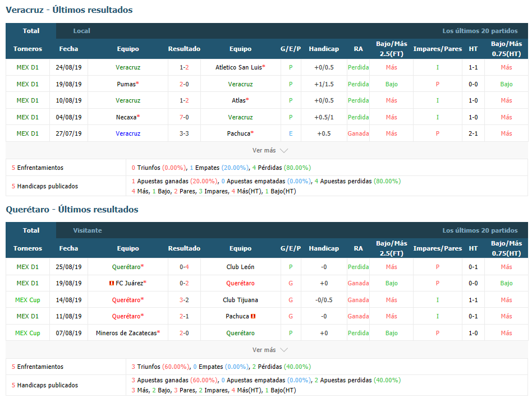Click Pachuca team in 27/07/19 row
Screen dimensions: 532x398
[x=239, y=133]
